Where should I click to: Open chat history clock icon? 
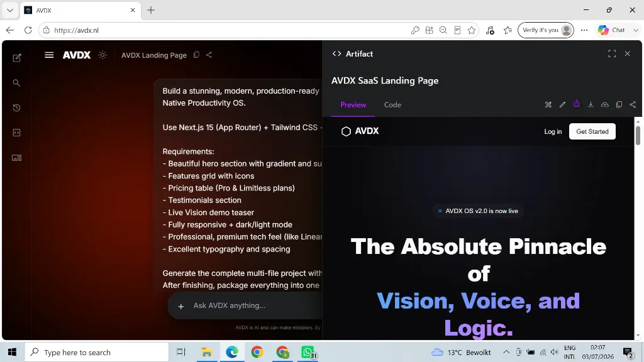pos(16,107)
